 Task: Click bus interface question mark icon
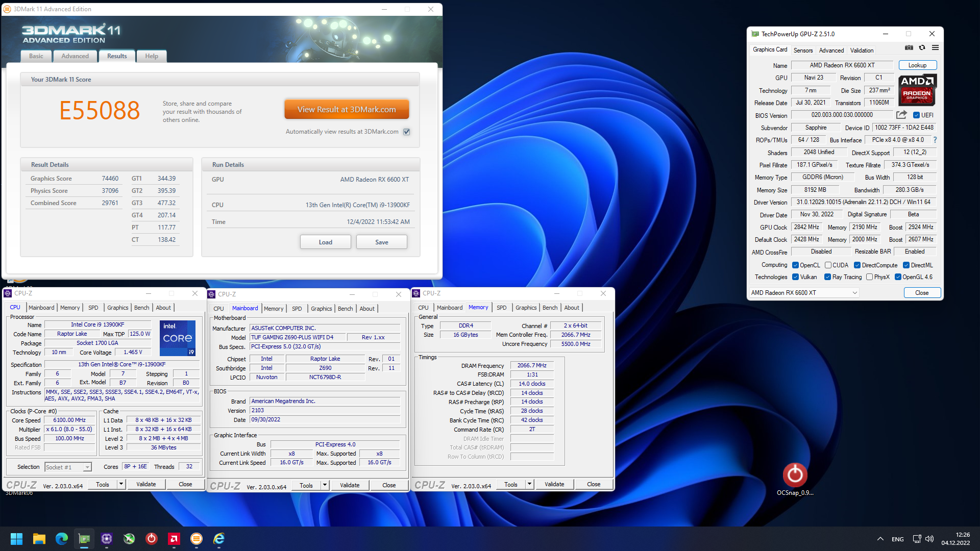[935, 140]
